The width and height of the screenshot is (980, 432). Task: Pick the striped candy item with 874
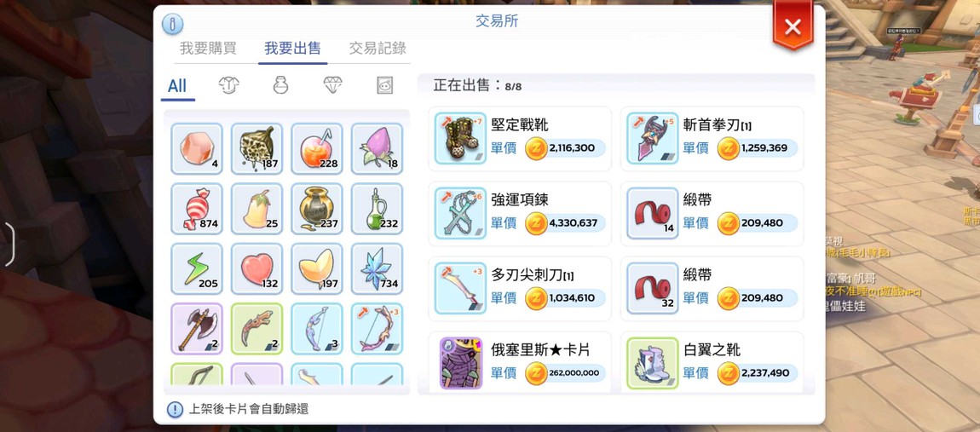197,209
